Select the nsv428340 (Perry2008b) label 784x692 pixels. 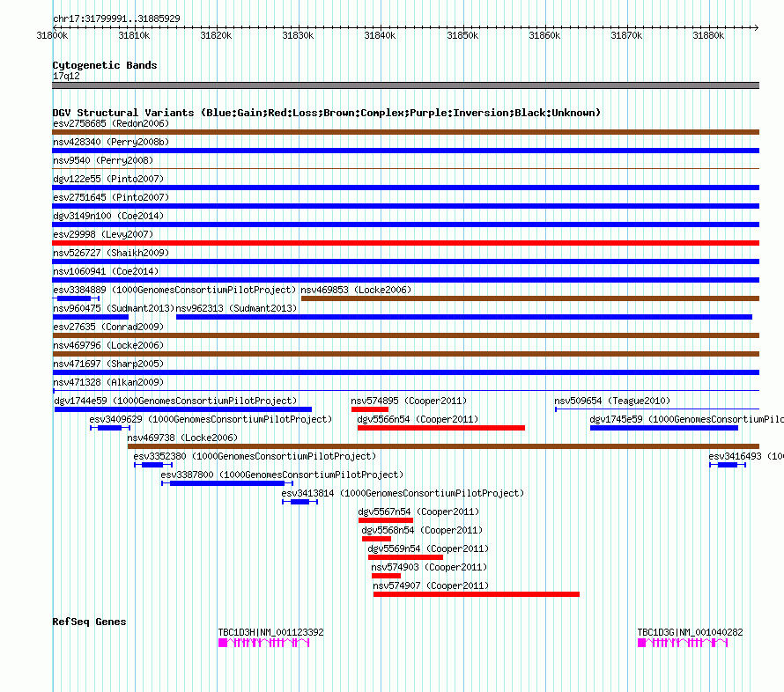point(111,142)
